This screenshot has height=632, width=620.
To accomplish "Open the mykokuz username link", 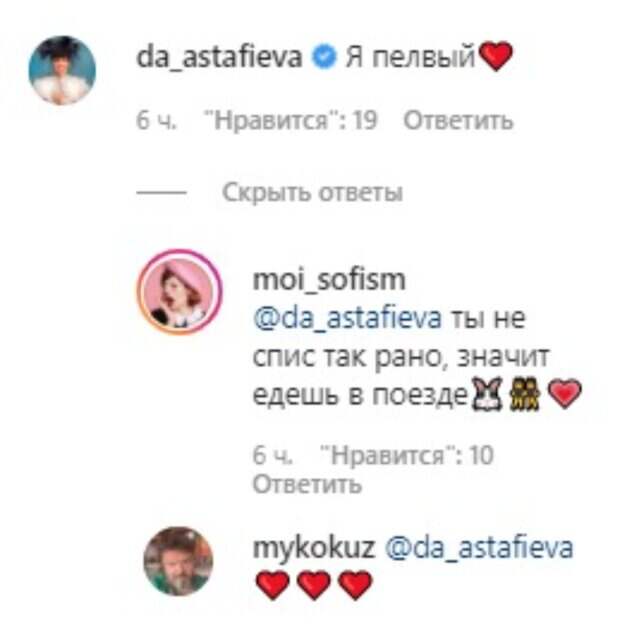I will pyautogui.click(x=314, y=548).
